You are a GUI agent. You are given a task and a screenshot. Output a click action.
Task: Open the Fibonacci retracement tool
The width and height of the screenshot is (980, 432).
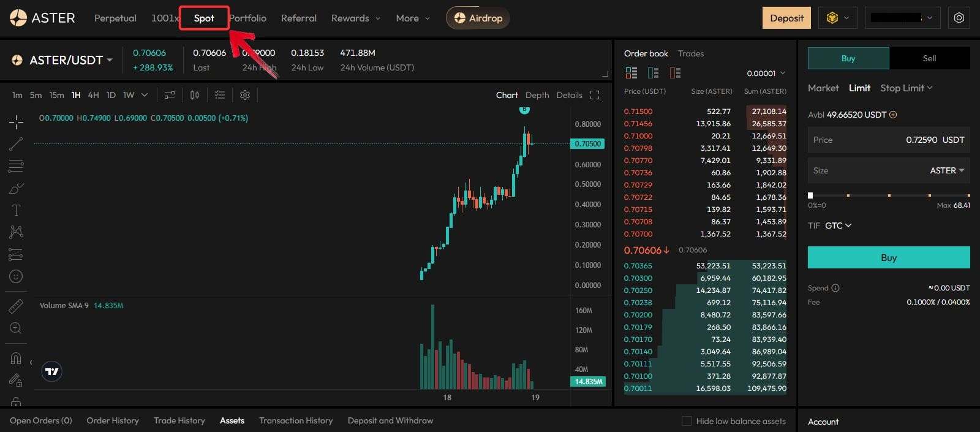point(16,166)
